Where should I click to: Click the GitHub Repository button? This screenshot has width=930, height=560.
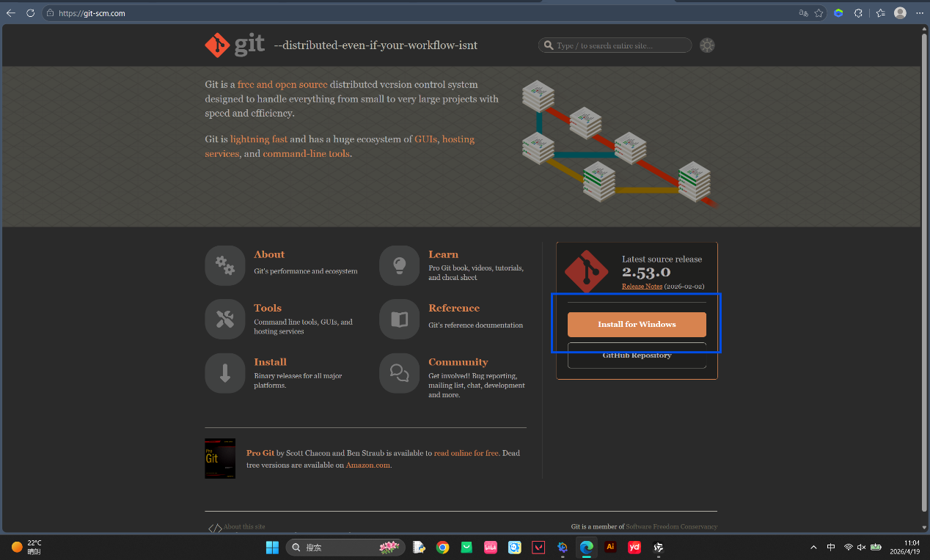point(637,355)
